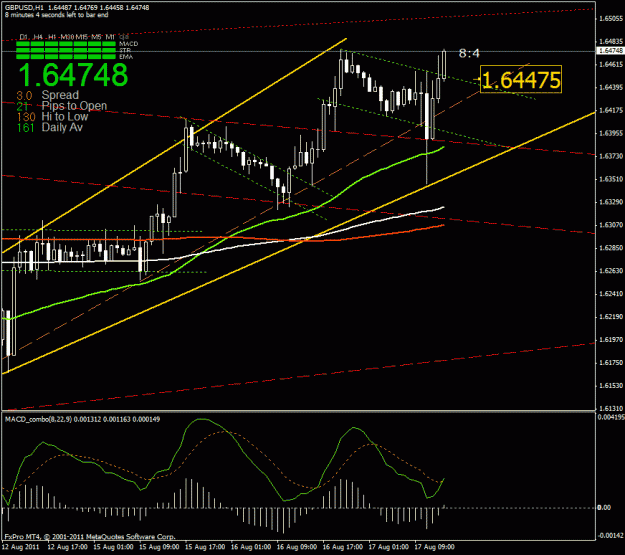Click the MACD row label beside signal bars

[128, 44]
